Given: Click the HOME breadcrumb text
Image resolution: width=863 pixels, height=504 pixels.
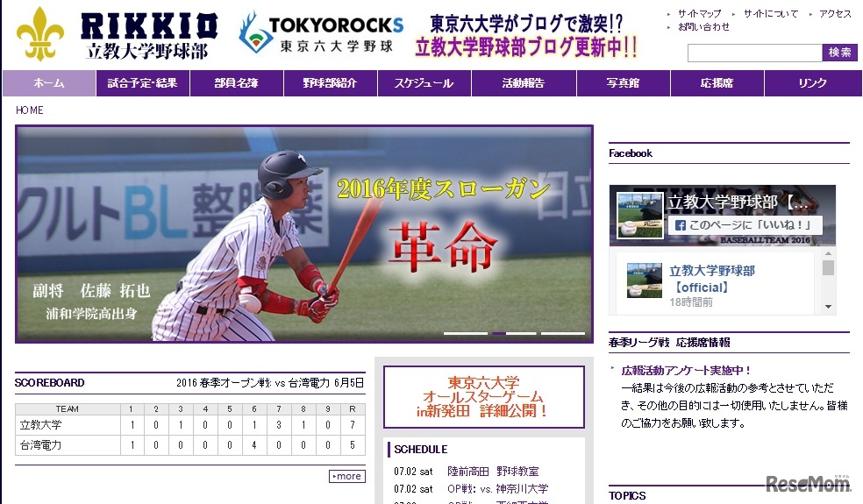Looking at the screenshot, I should 30,110.
